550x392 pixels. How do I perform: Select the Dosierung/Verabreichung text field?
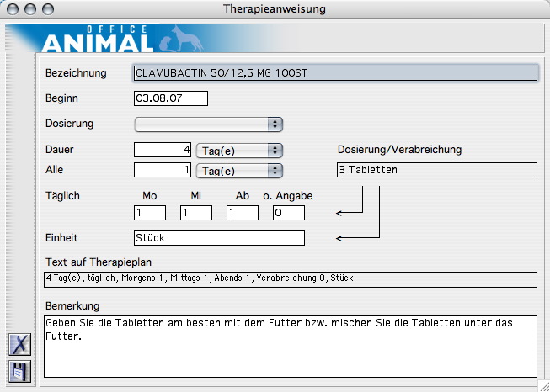tap(435, 170)
